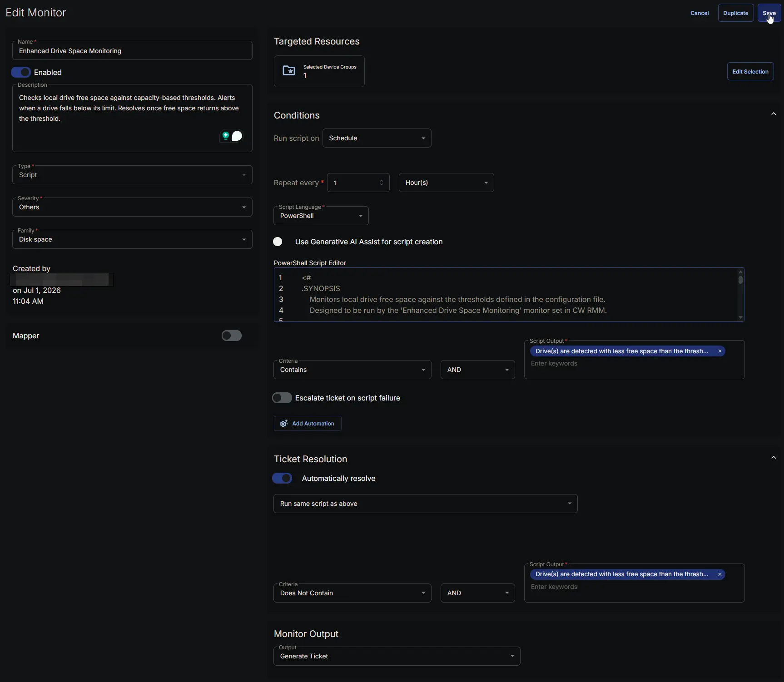The width and height of the screenshot is (784, 682).
Task: Click the Selected Device Groups folder icon
Action: coord(289,71)
